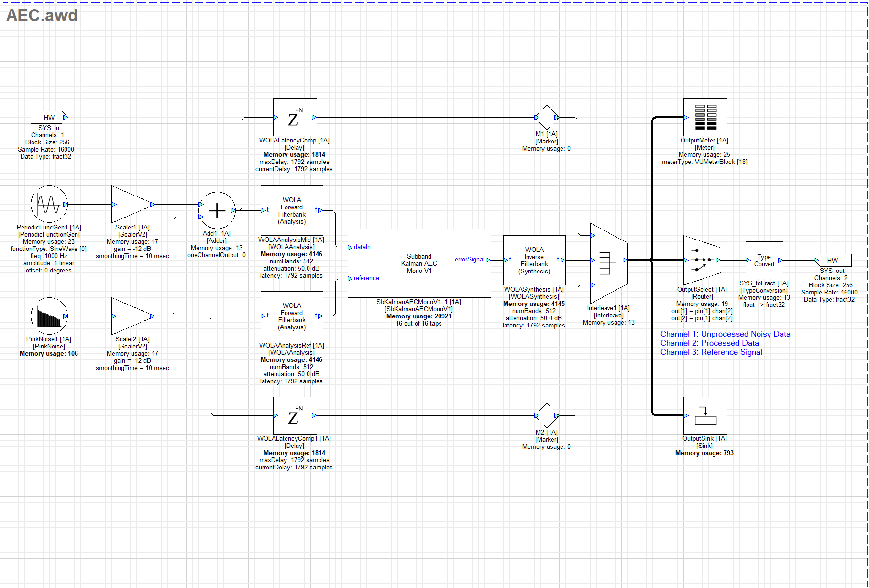Click the SYS_out HW output pin
This screenshot has width=869, height=588.
pyautogui.click(x=833, y=260)
